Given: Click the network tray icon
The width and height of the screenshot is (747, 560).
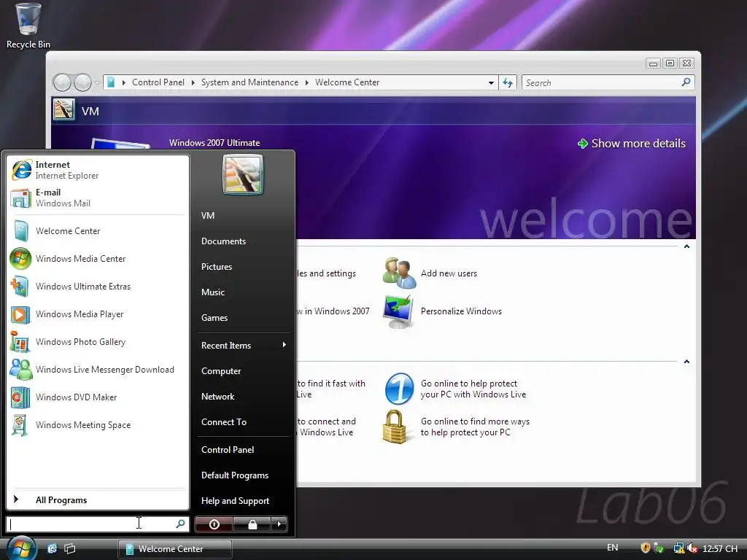Looking at the screenshot, I should point(679,548).
